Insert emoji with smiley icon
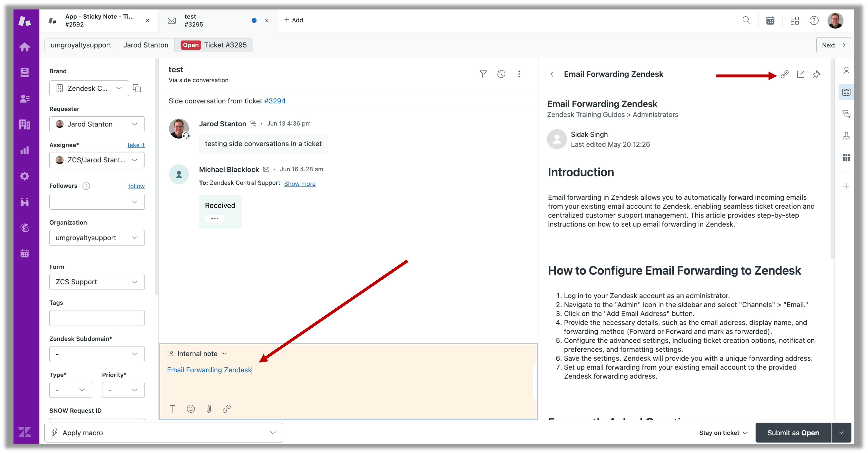868x453 pixels. pos(191,409)
